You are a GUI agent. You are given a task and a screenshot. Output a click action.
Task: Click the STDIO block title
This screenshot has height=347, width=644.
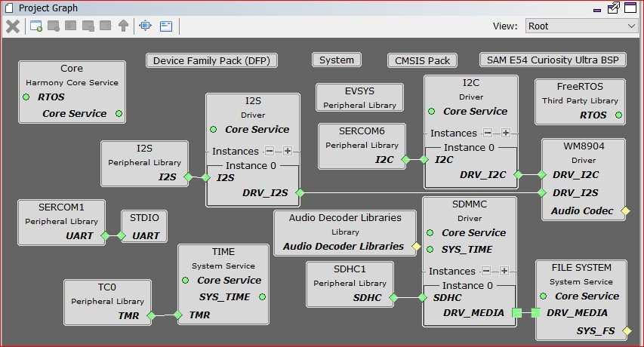tap(144, 218)
